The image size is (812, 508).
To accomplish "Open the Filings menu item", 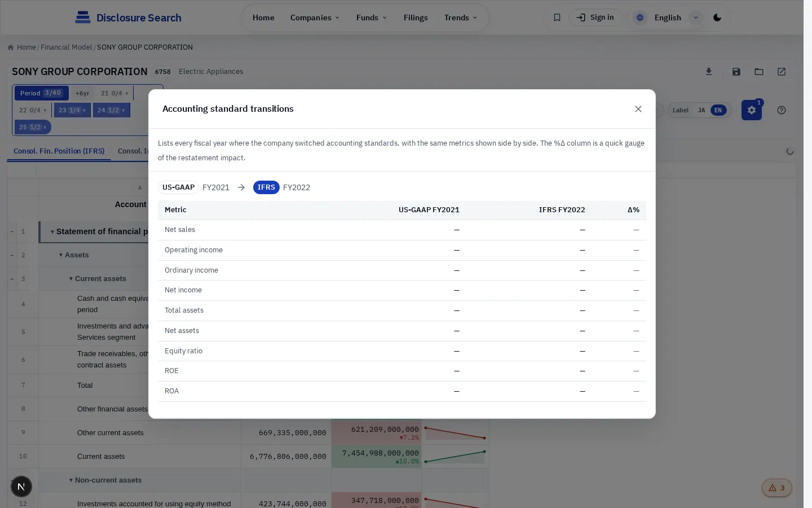I will click(x=416, y=17).
